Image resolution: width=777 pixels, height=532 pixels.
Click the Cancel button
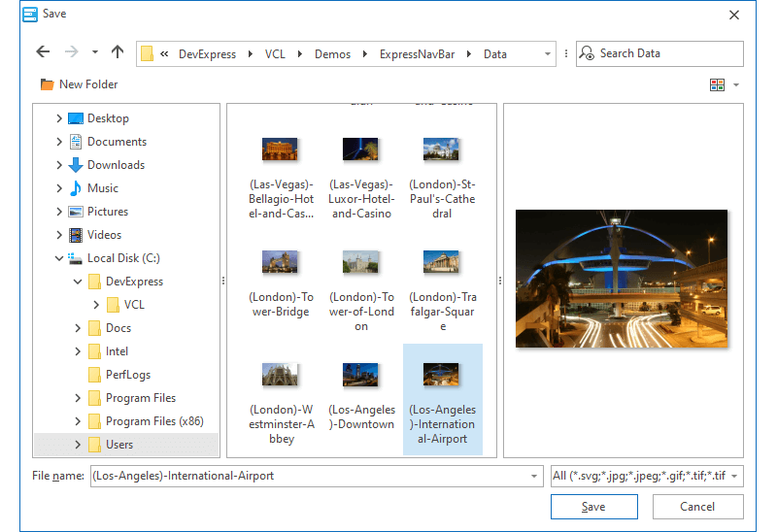[697, 507]
